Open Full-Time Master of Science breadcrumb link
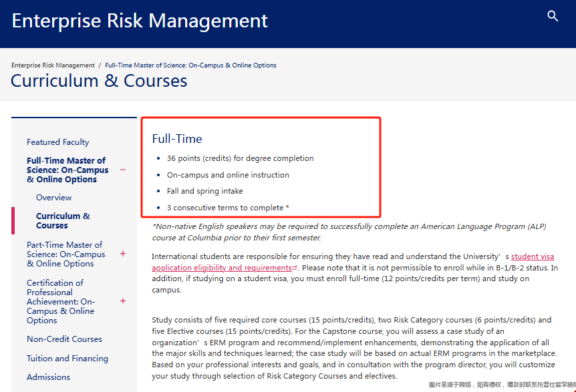The height and width of the screenshot is (392, 576). click(190, 65)
